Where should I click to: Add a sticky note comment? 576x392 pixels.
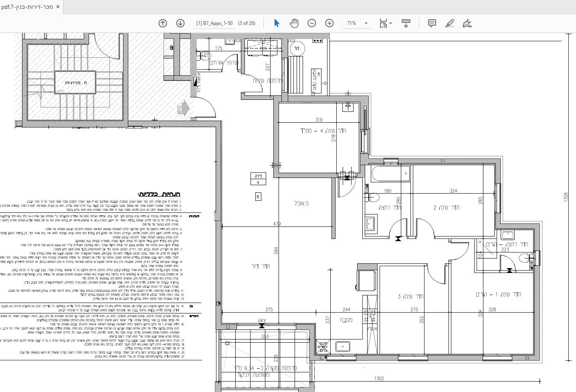pos(432,23)
